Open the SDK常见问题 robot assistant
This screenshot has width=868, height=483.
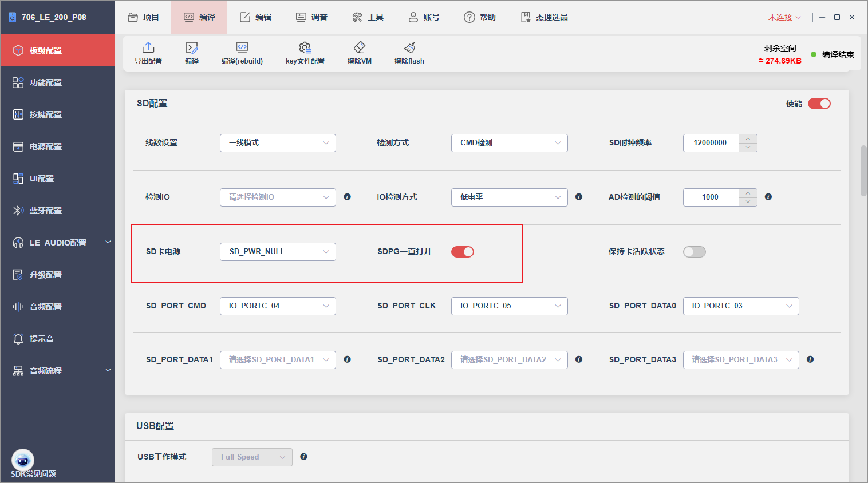(x=23, y=460)
